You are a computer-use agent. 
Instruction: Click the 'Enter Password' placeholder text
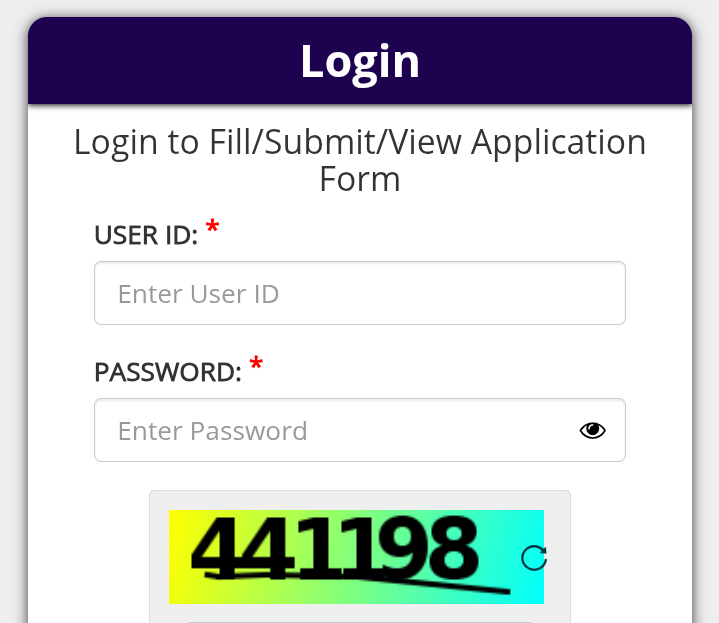213,431
